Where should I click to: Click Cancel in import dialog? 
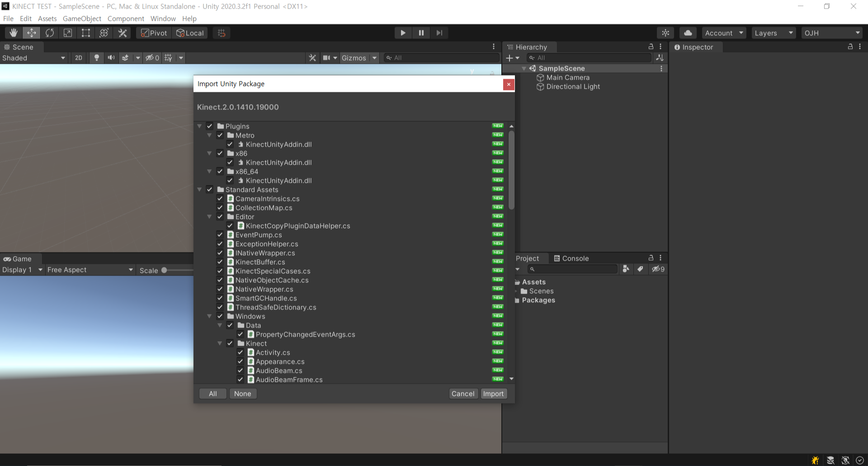point(463,394)
